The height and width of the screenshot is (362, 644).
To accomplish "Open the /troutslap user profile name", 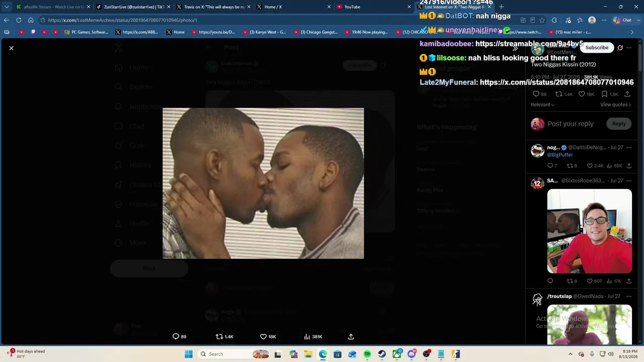I will click(559, 297).
